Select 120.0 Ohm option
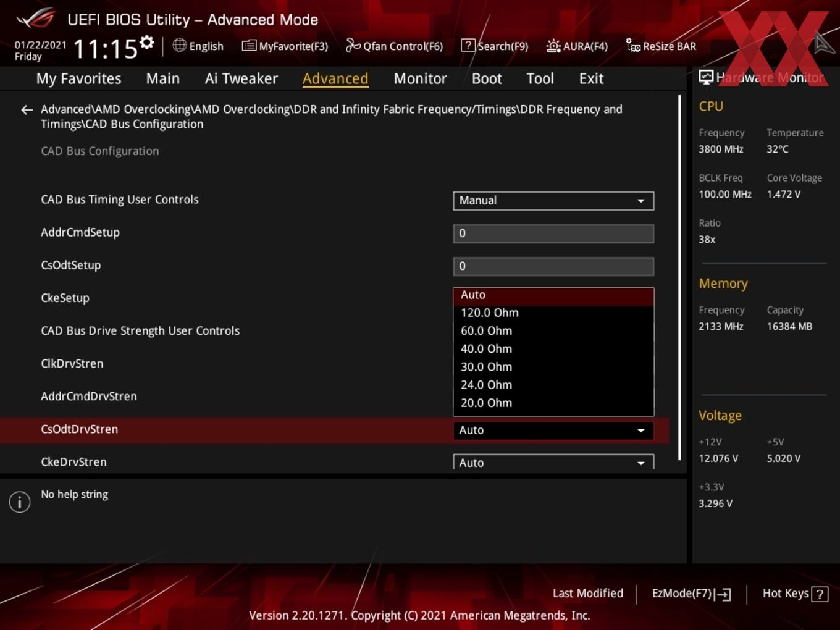Screen dimensions: 840x630 coord(553,313)
